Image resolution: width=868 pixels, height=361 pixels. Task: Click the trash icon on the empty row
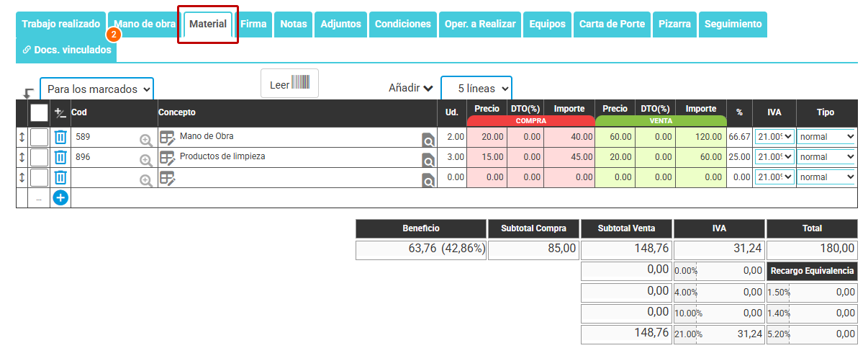pos(60,177)
